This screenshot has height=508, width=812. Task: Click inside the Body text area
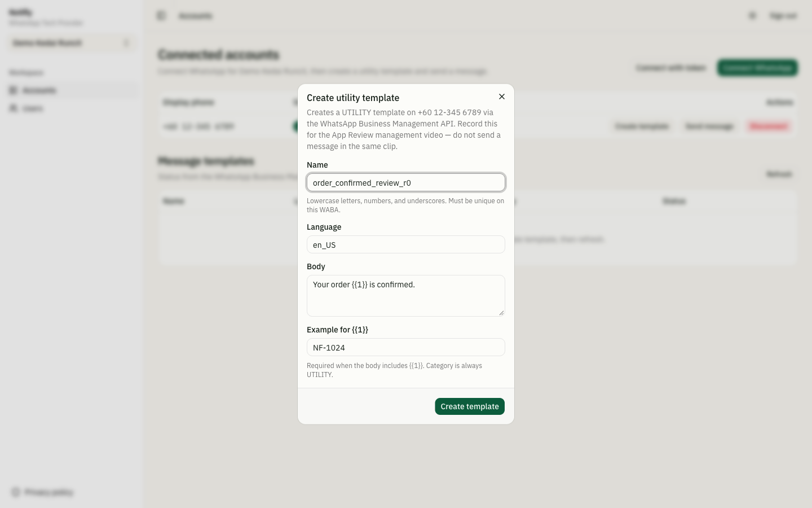[x=406, y=296]
